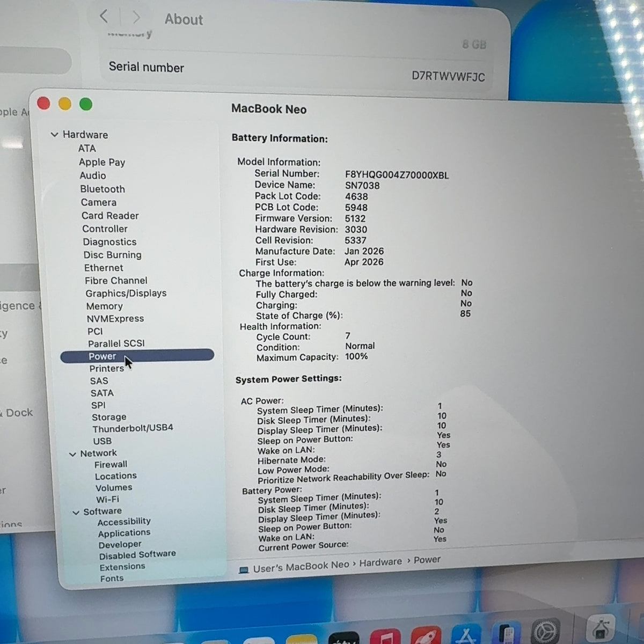Select Extensions under Software
The image size is (644, 644).
click(122, 567)
